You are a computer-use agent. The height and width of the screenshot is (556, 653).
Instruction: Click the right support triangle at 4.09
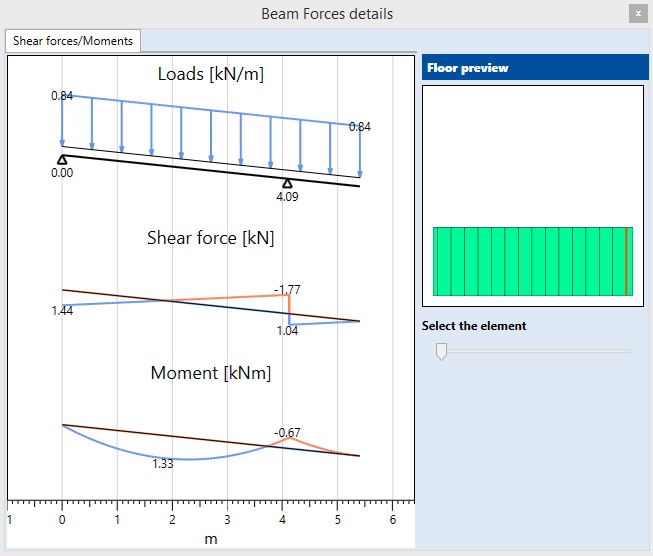click(x=287, y=183)
